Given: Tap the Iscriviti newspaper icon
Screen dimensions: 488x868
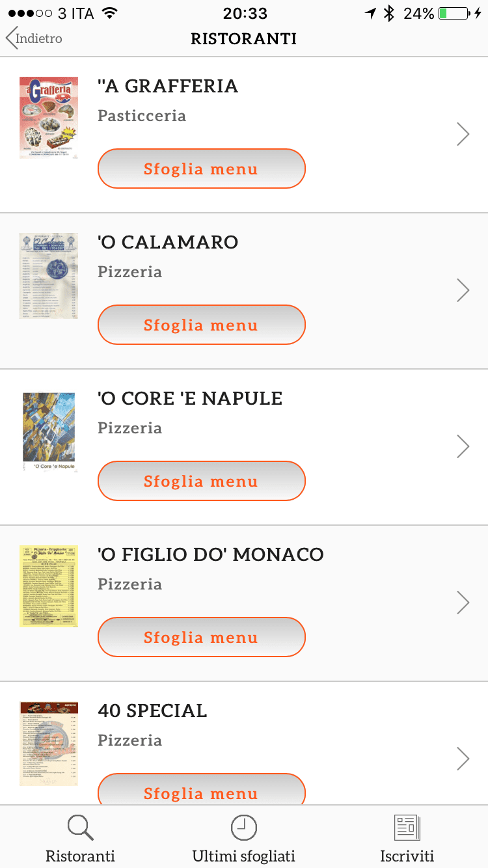Looking at the screenshot, I should click(x=407, y=828).
